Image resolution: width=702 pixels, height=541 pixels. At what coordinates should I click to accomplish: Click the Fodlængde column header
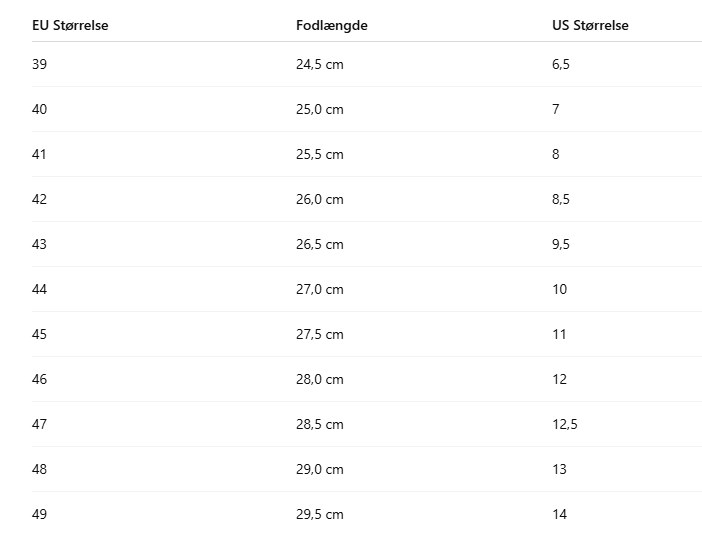tap(332, 25)
